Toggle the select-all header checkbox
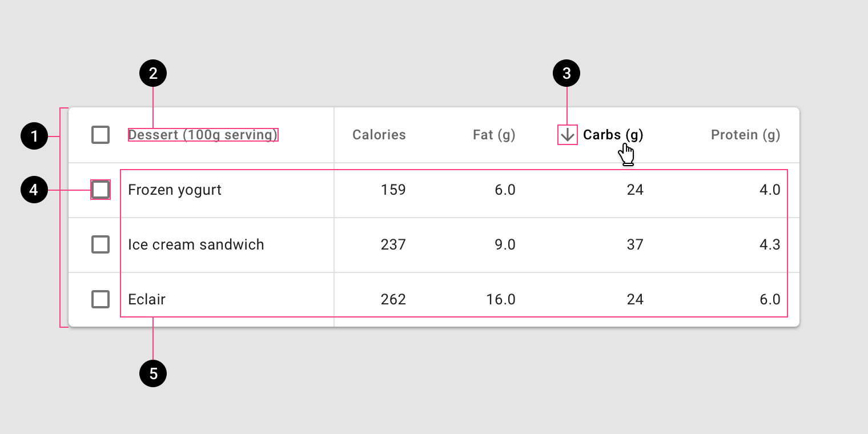 100,135
